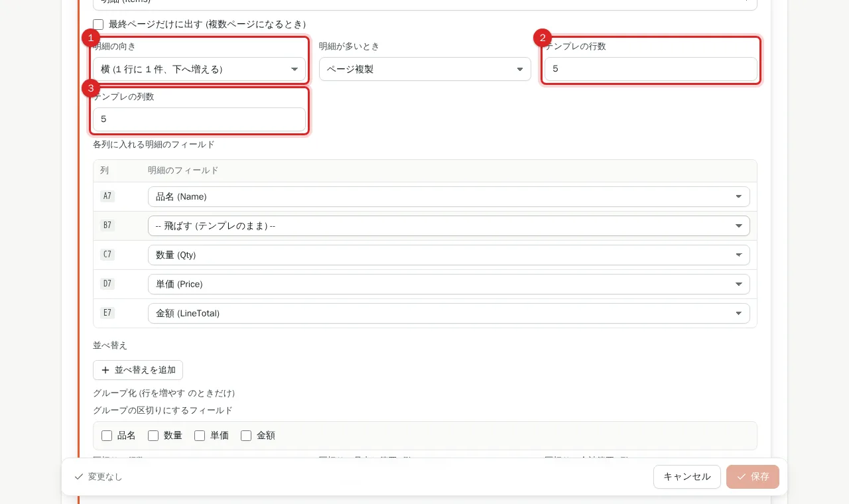Click the B7 column cell label
849x504 pixels.
[107, 225]
